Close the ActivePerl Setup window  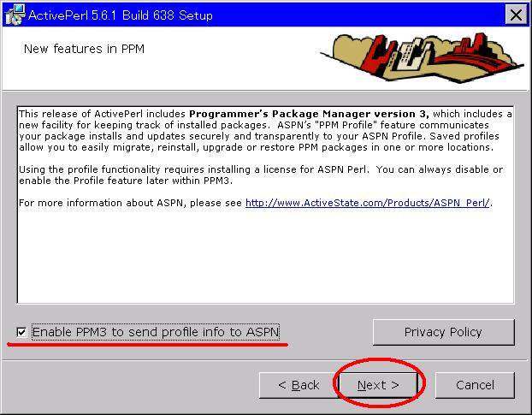(x=516, y=15)
